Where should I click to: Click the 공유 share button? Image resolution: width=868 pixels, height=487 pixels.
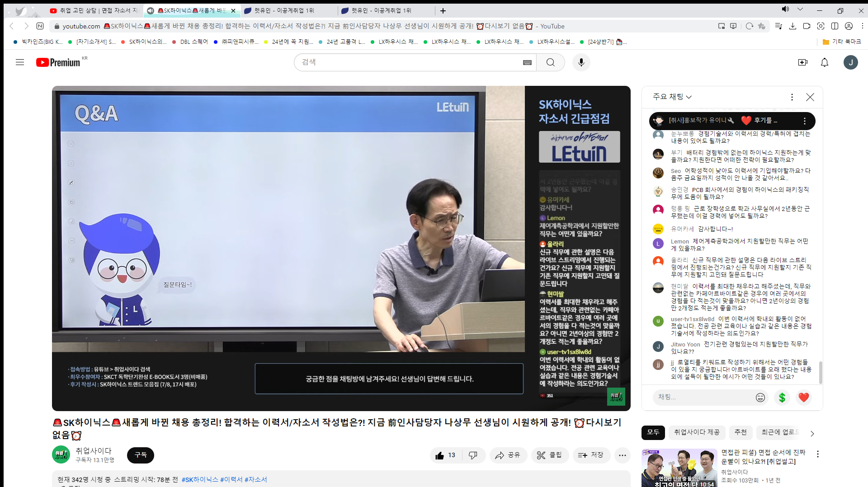point(508,455)
